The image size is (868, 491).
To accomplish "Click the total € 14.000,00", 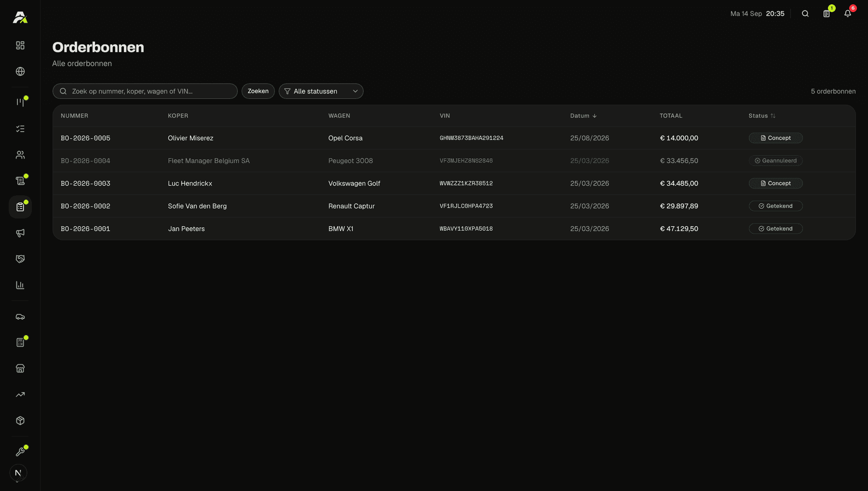I will pos(679,138).
